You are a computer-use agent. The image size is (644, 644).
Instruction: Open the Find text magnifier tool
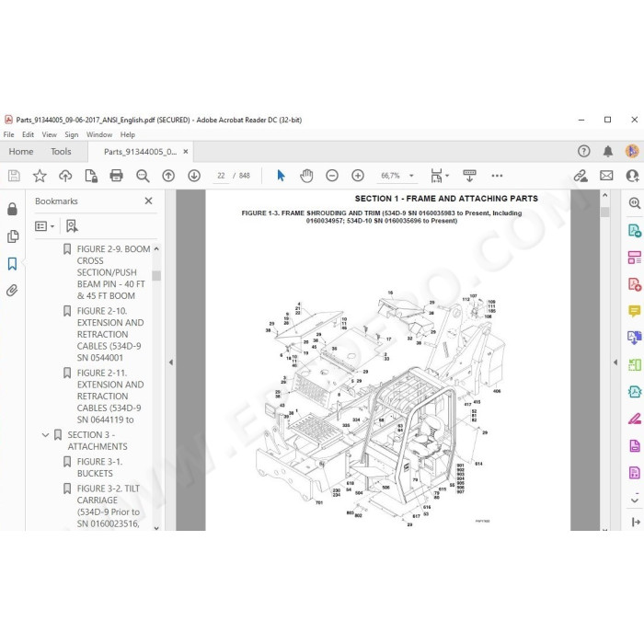(143, 176)
